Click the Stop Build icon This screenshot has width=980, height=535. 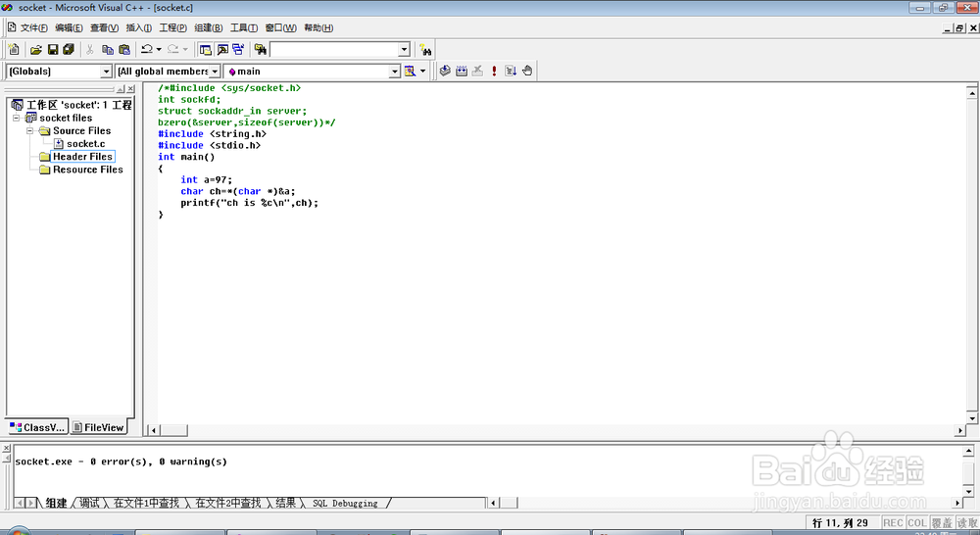click(x=477, y=71)
